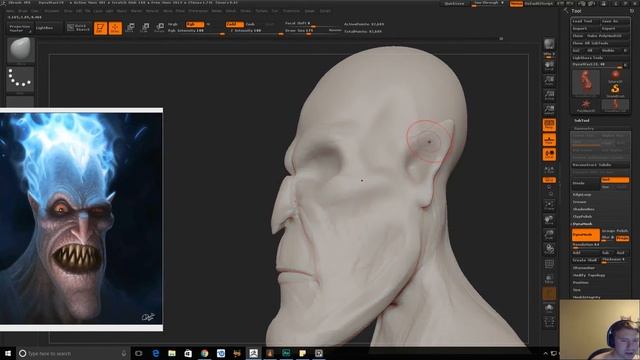
Task: Toggle Transp transparency mode
Action: tap(549, 278)
